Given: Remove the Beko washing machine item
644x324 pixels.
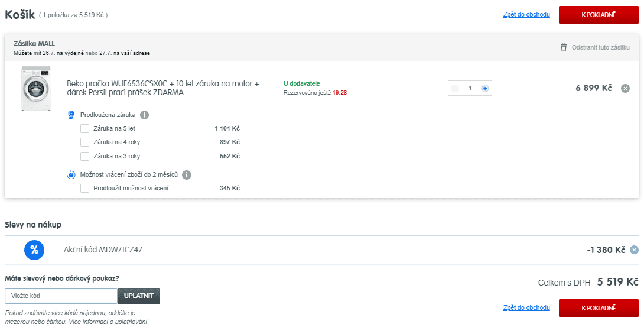Looking at the screenshot, I should coord(625,89).
